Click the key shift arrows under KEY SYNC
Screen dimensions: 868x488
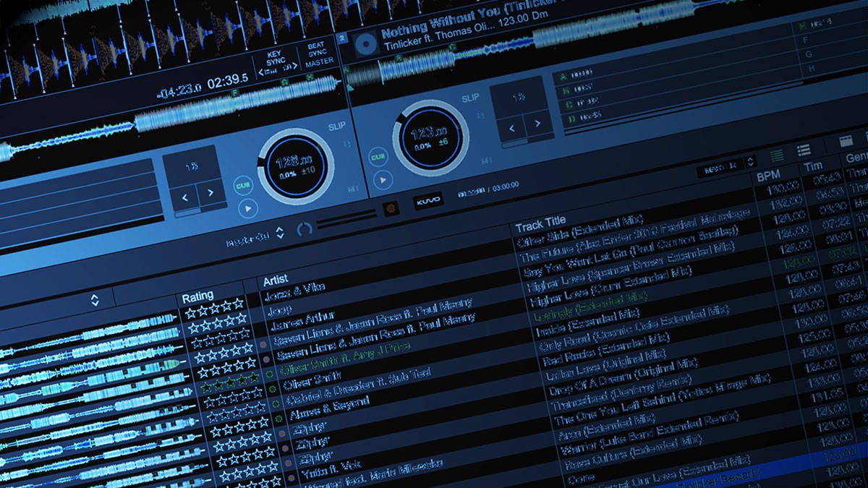(277, 71)
